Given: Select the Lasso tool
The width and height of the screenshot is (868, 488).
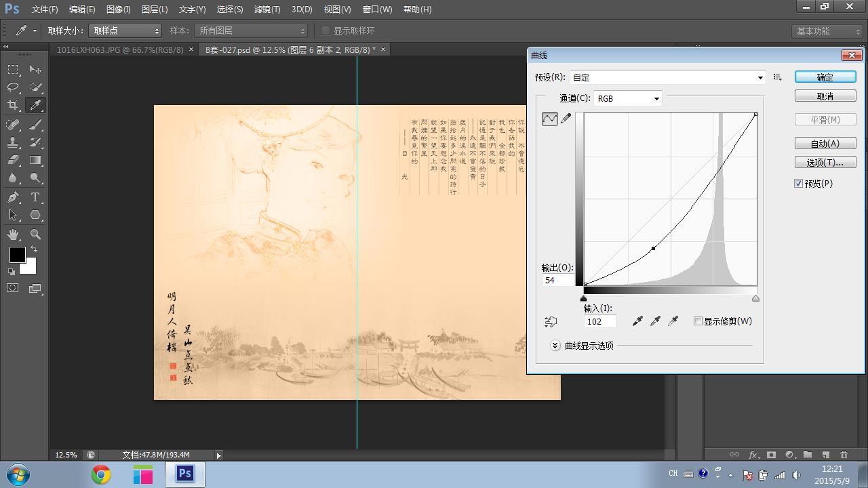Looking at the screenshot, I should 13,87.
